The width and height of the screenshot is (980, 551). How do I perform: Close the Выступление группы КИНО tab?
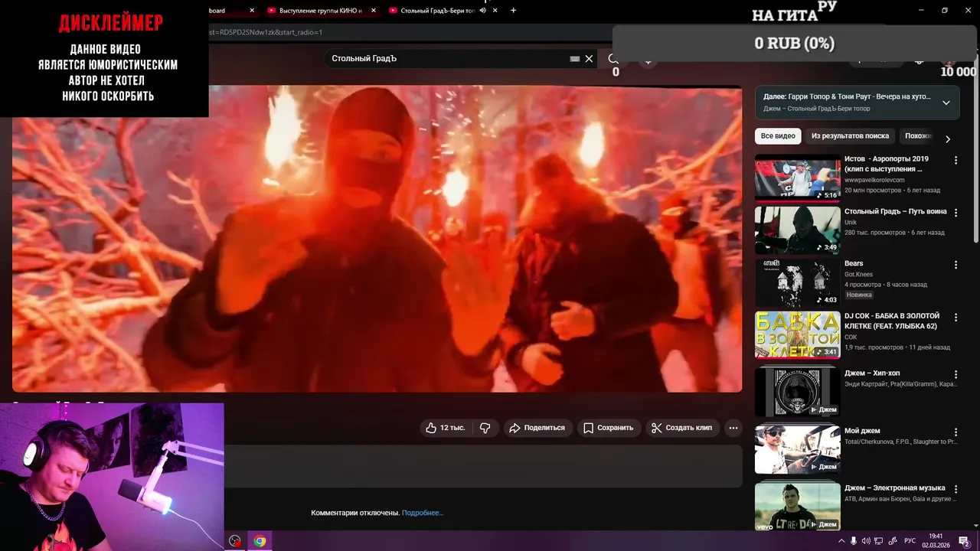[374, 11]
